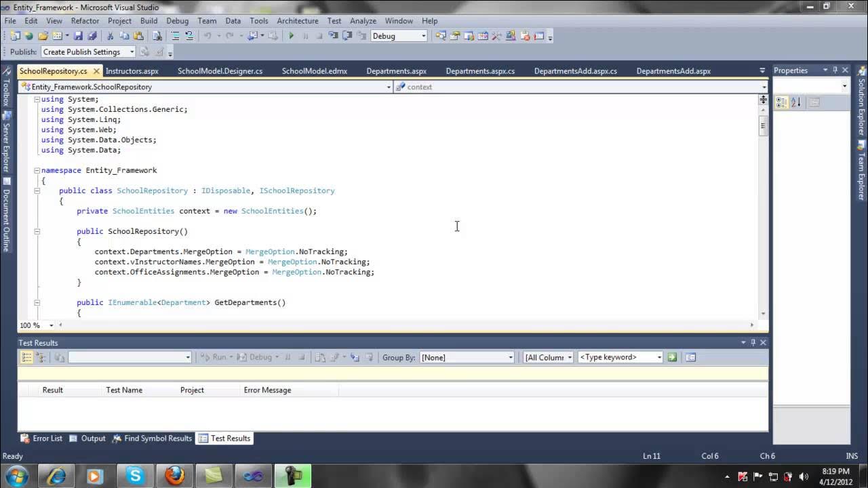Collapse the SchoolRepository class region

click(x=37, y=190)
